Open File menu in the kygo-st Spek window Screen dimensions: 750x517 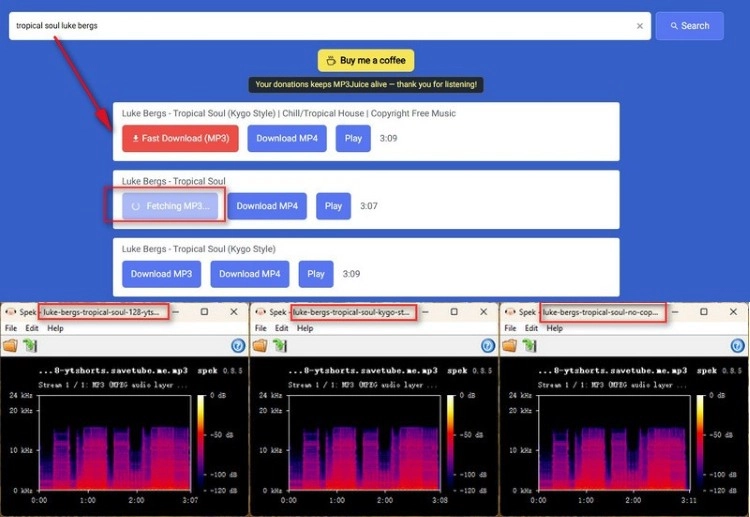pos(261,328)
